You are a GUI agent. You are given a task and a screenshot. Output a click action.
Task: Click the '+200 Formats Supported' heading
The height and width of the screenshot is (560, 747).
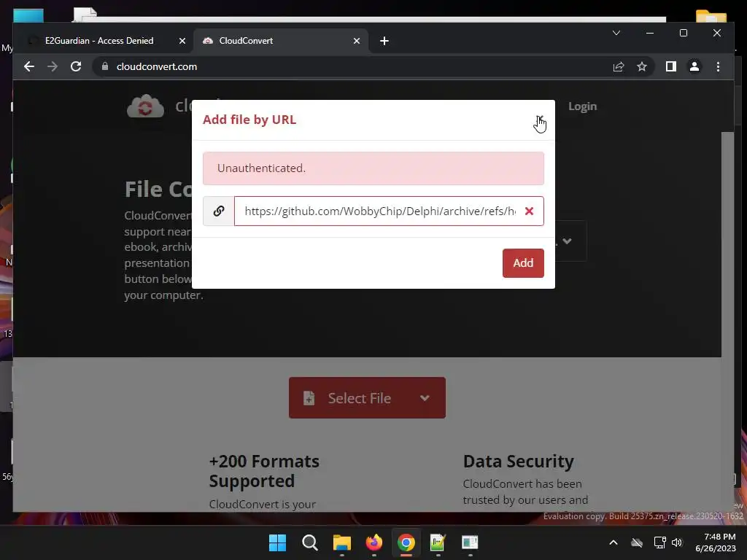point(264,471)
